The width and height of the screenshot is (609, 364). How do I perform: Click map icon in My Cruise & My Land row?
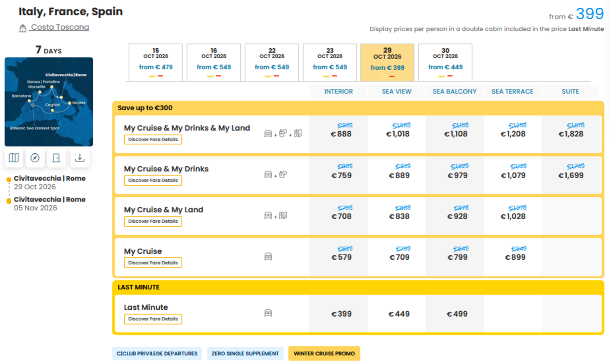pos(283,215)
